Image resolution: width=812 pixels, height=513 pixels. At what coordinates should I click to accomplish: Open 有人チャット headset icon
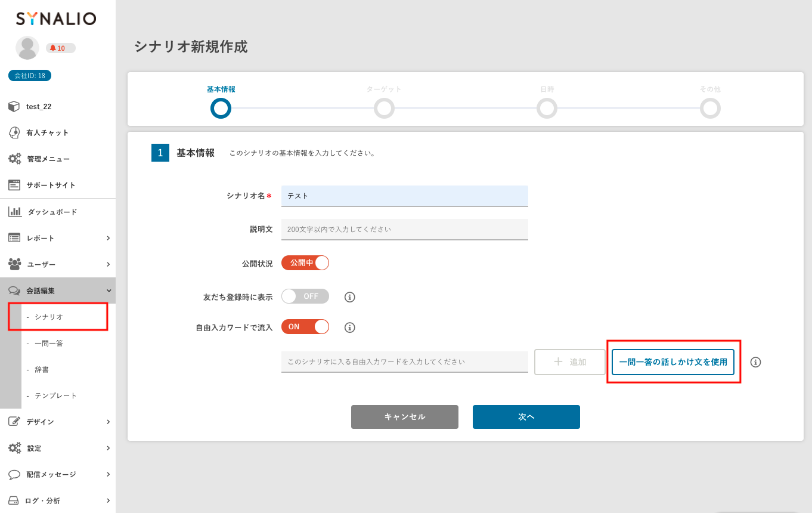(x=14, y=132)
